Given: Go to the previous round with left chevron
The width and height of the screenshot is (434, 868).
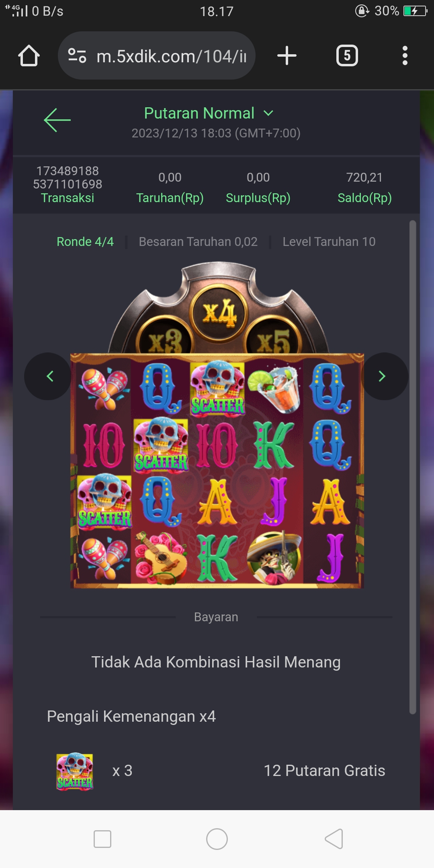Looking at the screenshot, I should tap(48, 376).
